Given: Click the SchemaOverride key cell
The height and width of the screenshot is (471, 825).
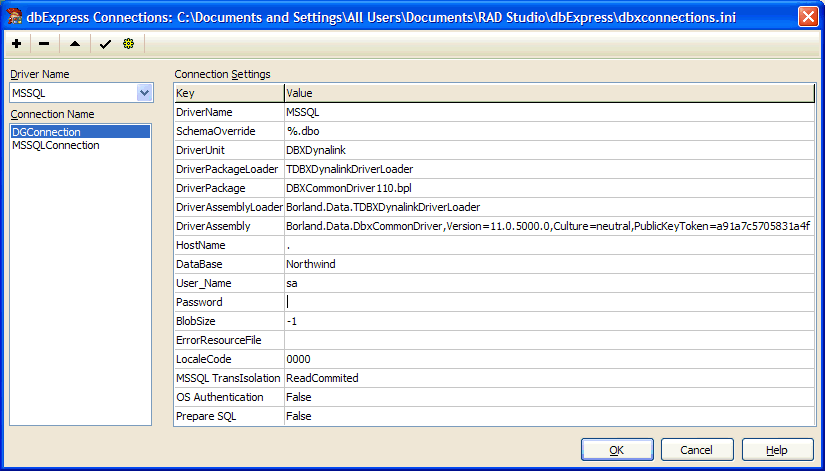Looking at the screenshot, I should point(229,132).
